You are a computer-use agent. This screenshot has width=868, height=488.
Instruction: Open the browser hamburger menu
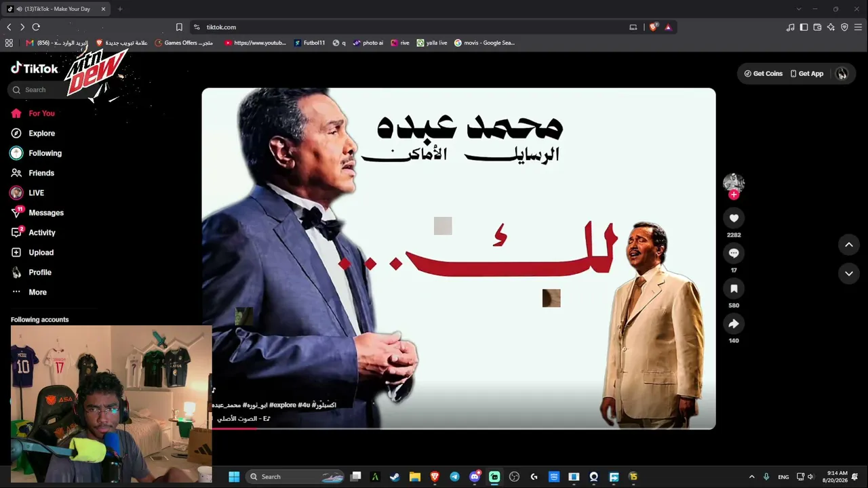click(858, 27)
